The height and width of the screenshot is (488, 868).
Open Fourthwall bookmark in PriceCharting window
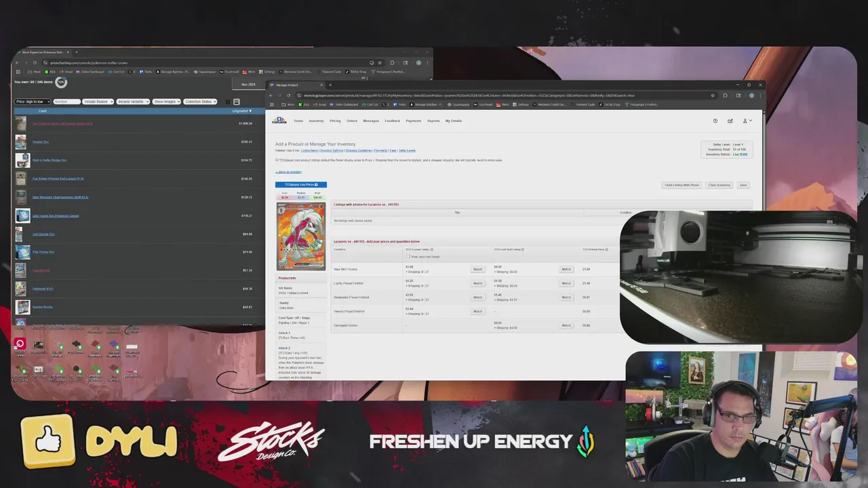pyautogui.click(x=229, y=71)
